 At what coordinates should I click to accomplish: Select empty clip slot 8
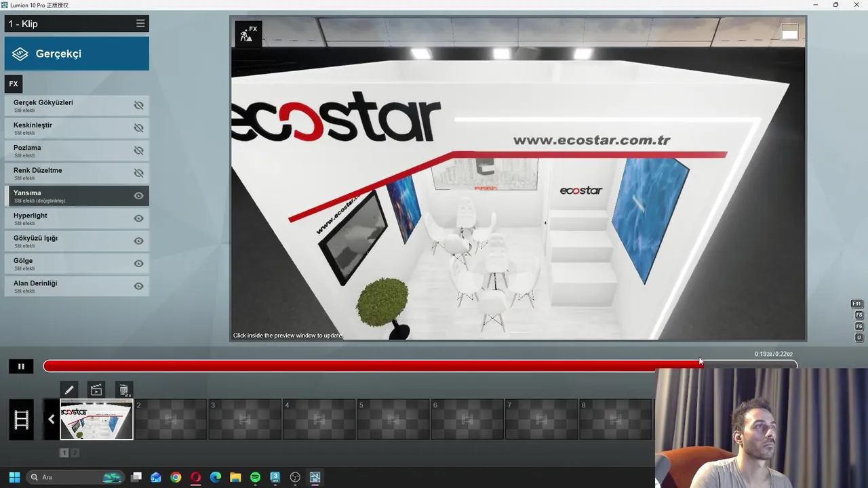click(615, 420)
